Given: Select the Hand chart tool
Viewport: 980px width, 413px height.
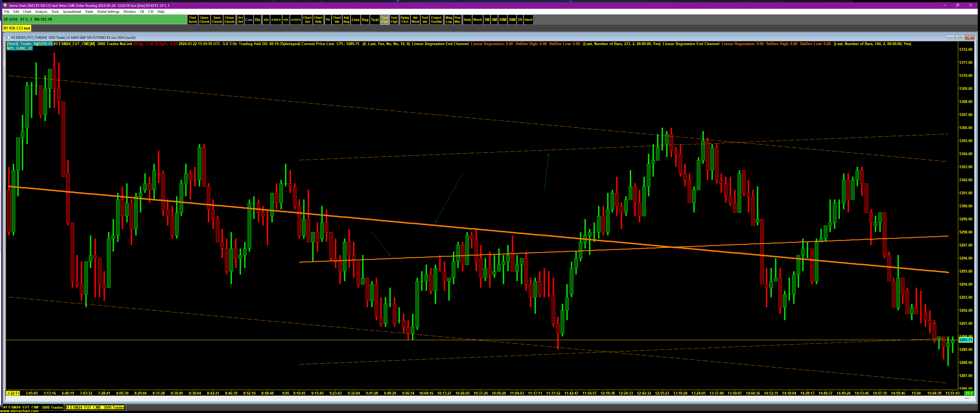Looking at the screenshot, I should click(528, 20).
